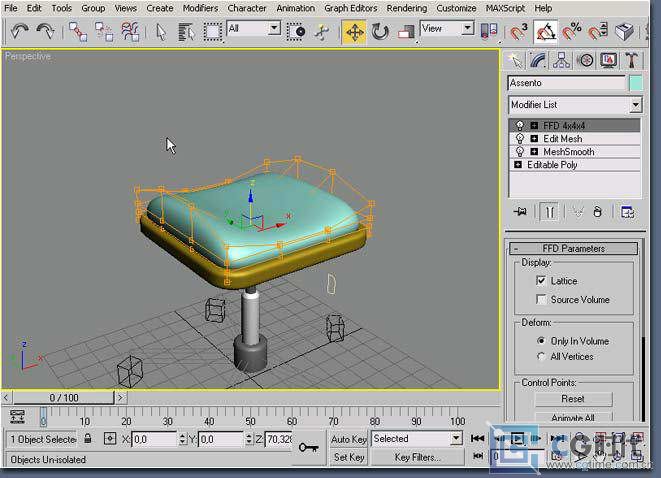Toggle Show End Result icon

[x=549, y=212]
